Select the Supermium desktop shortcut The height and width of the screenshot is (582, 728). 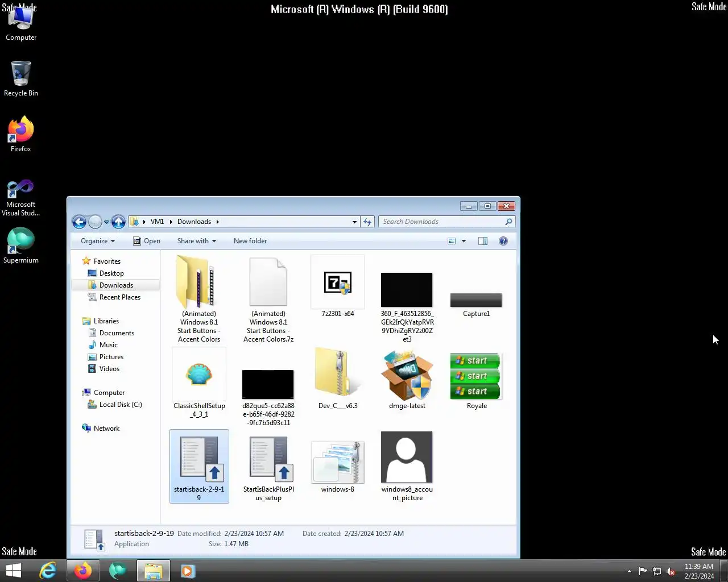(x=21, y=246)
